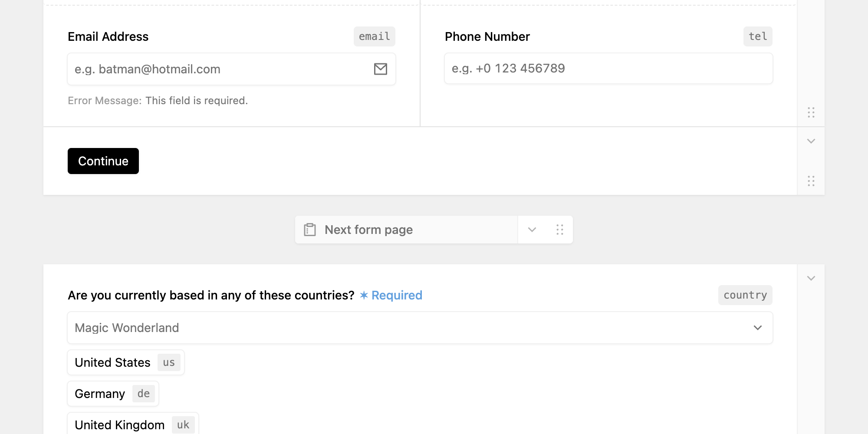Click the clipboard icon on Next form page

click(x=310, y=230)
